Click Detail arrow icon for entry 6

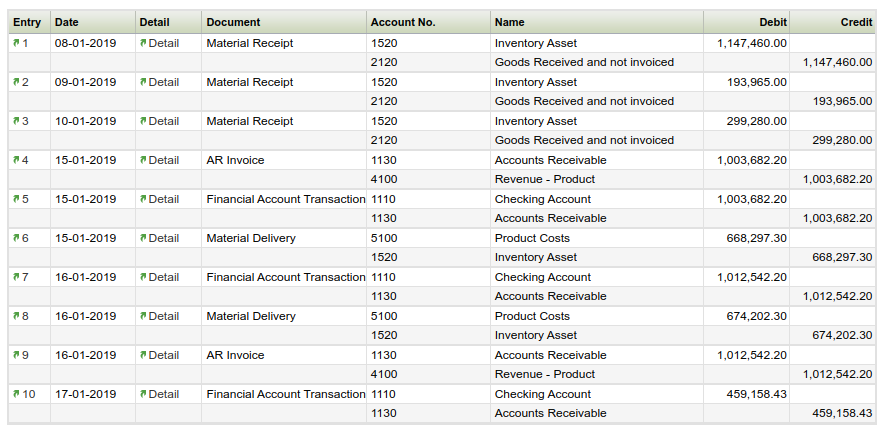143,238
